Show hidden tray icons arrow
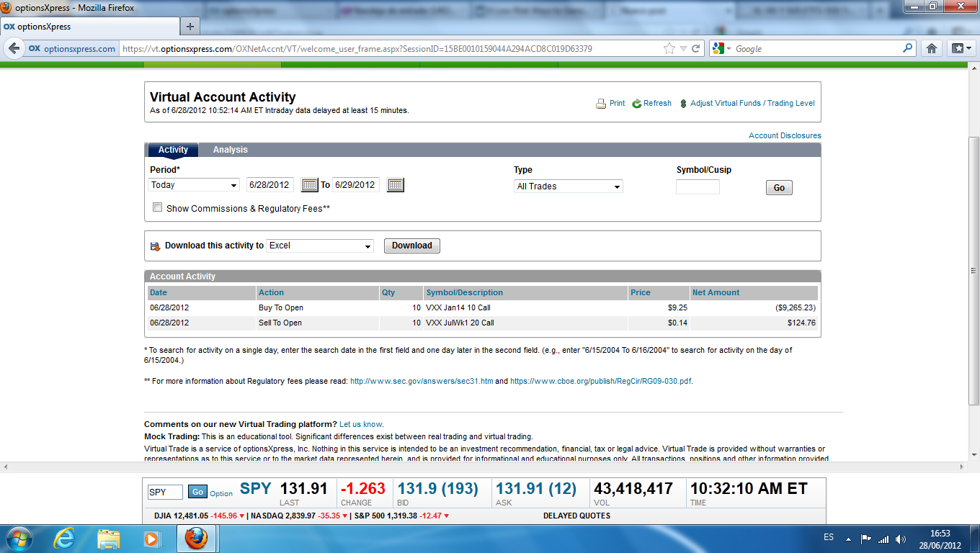Image resolution: width=980 pixels, height=553 pixels. click(850, 539)
